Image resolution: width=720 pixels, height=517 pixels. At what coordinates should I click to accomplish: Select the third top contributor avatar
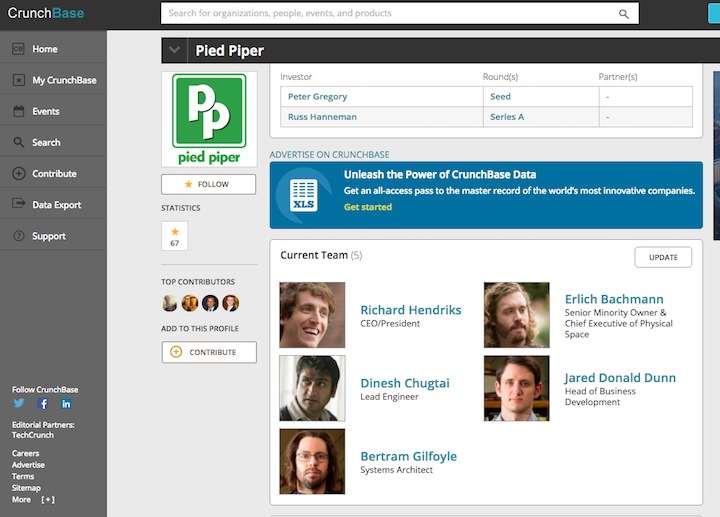pyautogui.click(x=210, y=303)
